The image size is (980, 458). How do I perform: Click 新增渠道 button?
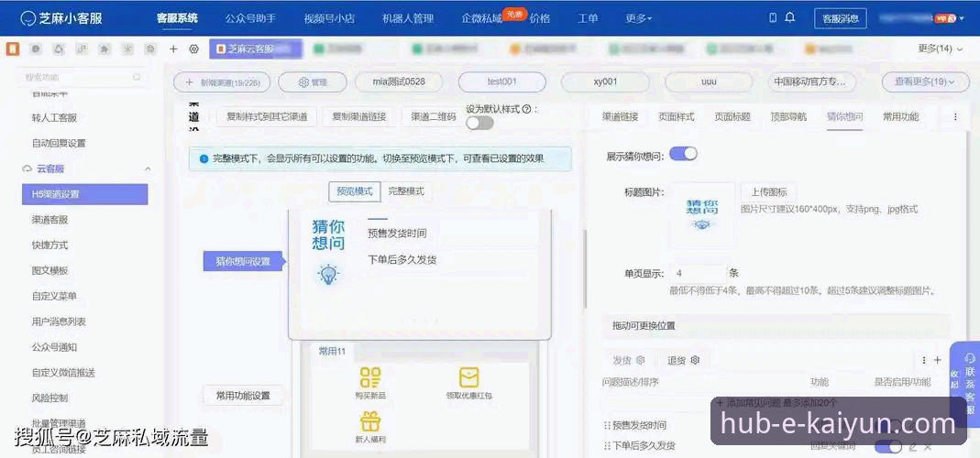tap(222, 82)
